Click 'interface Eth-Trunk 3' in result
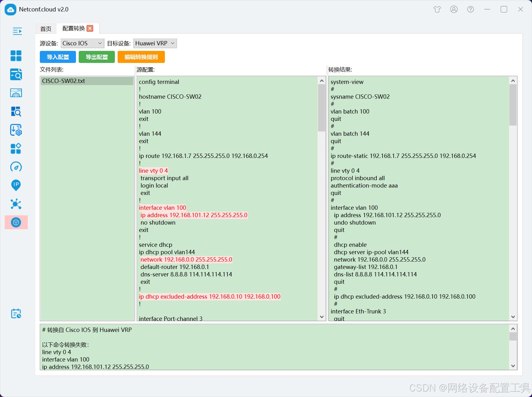 (x=358, y=311)
